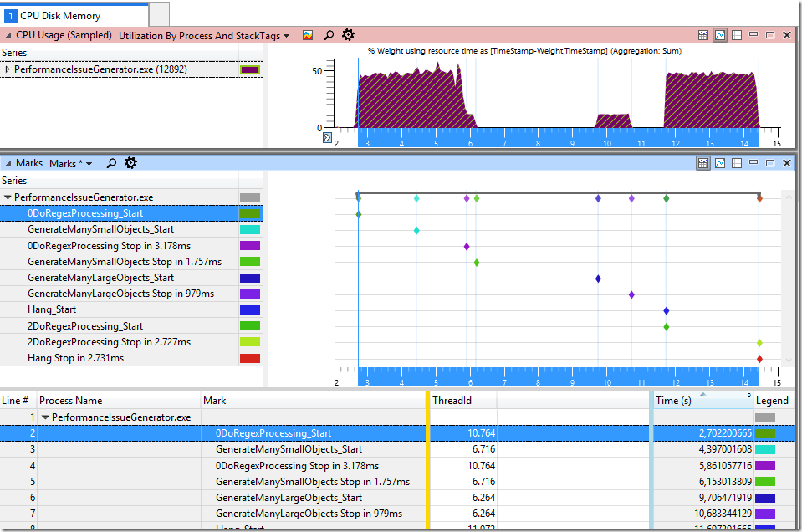Select 0DoRegexProcessing_Start in the series list
The height and width of the screenshot is (532, 802).
131,213
